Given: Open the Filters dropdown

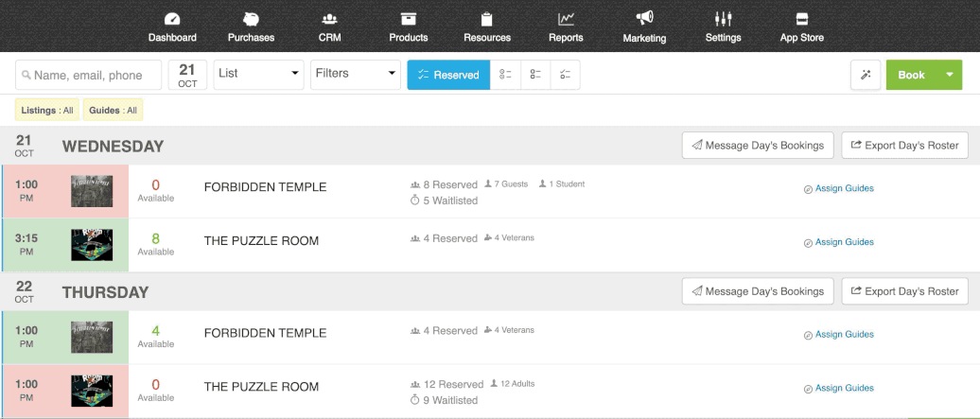Looking at the screenshot, I should 356,75.
